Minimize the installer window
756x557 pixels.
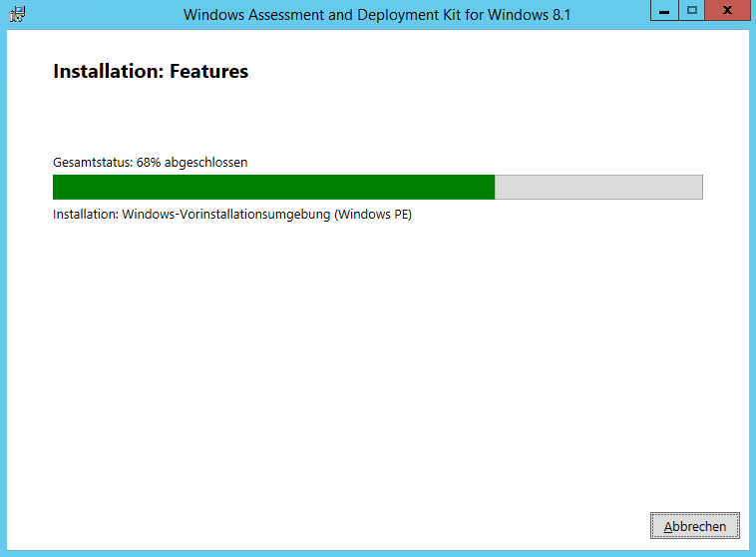click(x=664, y=10)
